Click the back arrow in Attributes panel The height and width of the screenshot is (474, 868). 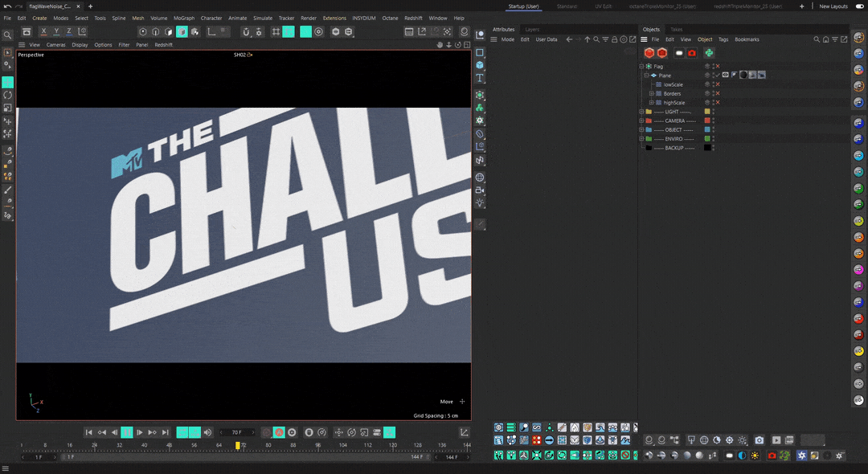tap(569, 39)
